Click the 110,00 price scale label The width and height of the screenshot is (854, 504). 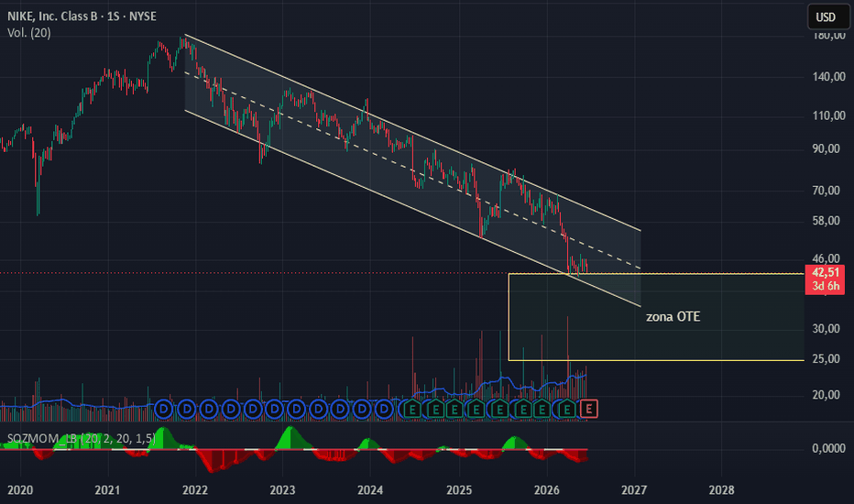[x=829, y=115]
